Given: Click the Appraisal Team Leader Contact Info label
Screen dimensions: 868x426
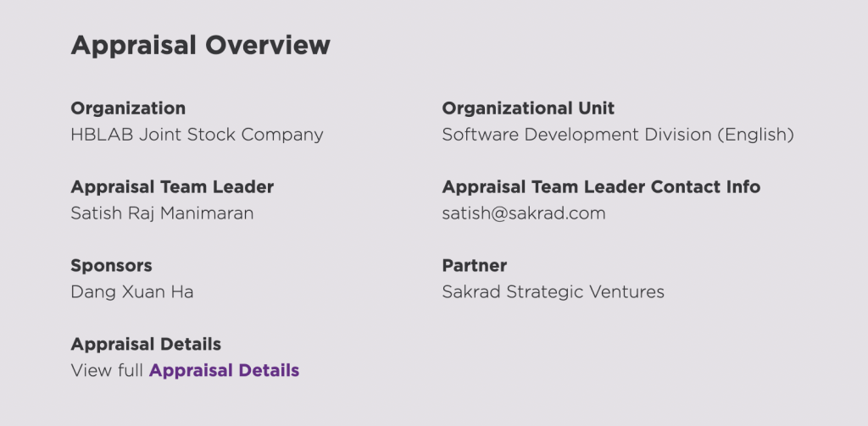Looking at the screenshot, I should (601, 187).
